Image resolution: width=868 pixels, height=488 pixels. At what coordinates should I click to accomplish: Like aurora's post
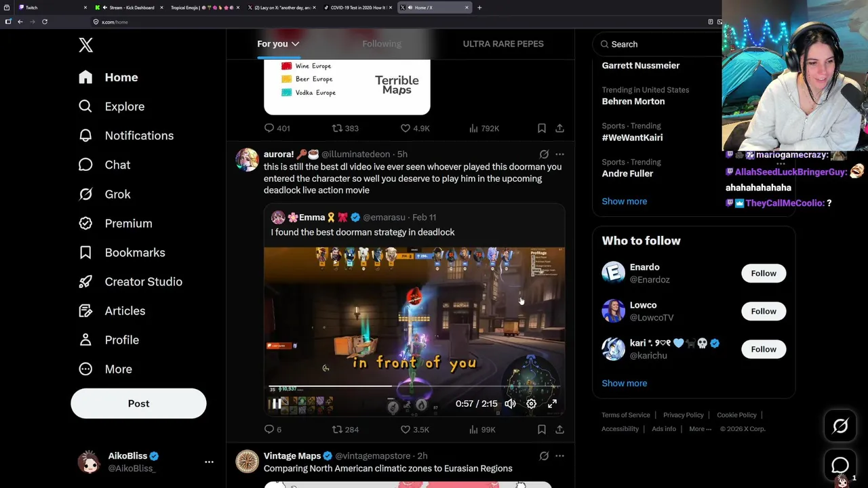[414, 430]
